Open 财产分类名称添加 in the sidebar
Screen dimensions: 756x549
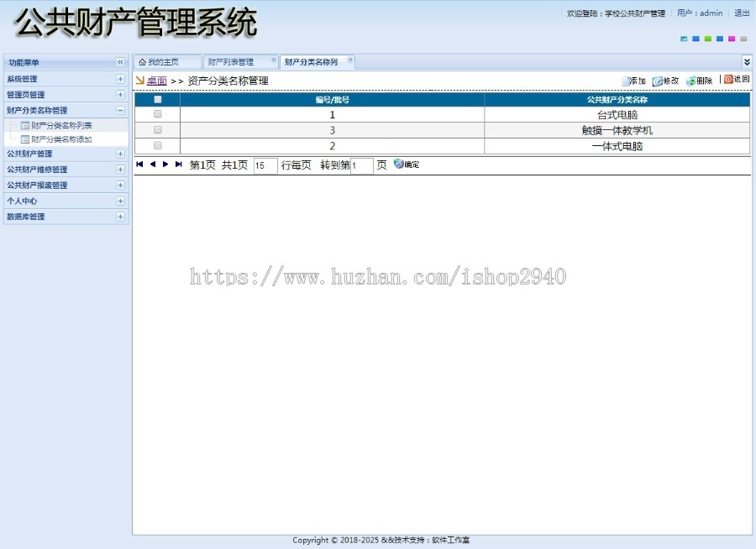click(61, 140)
